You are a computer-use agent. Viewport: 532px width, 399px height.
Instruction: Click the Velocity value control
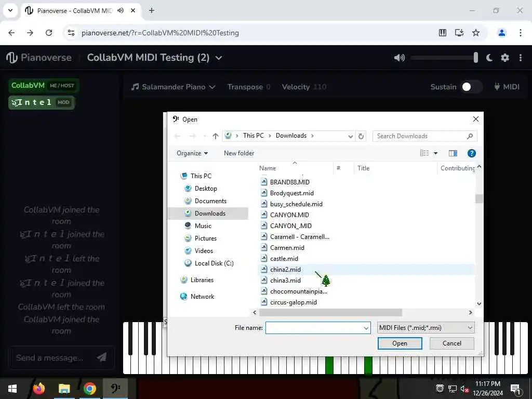point(320,87)
